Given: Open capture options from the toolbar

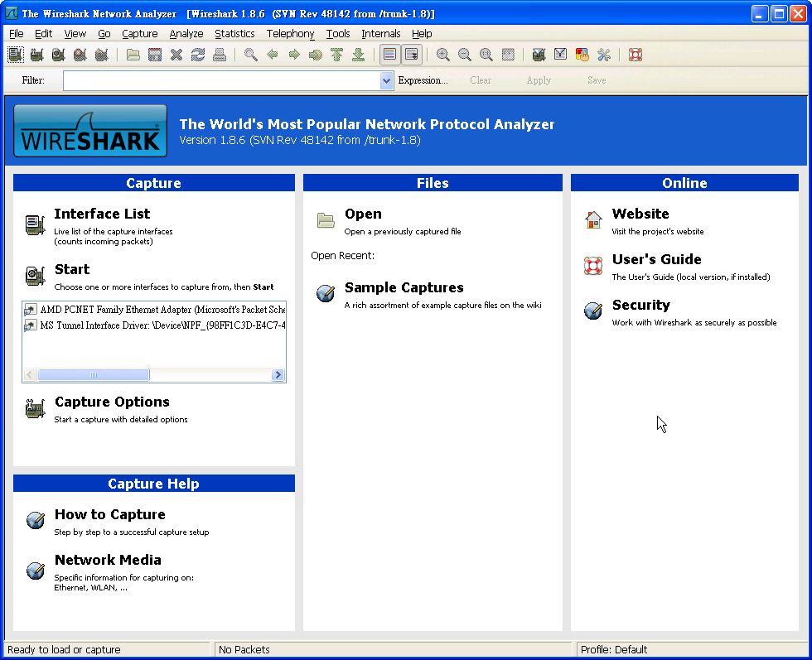Looking at the screenshot, I should pos(36,55).
